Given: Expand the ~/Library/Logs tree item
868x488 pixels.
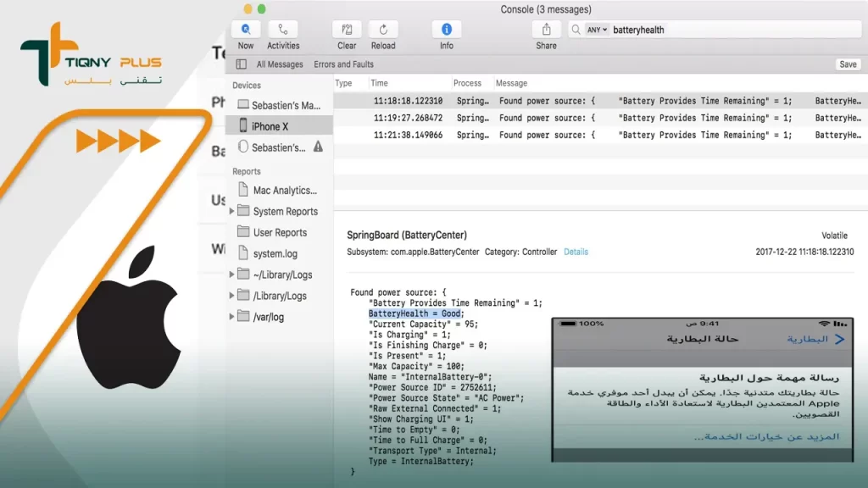Looking at the screenshot, I should point(231,274).
